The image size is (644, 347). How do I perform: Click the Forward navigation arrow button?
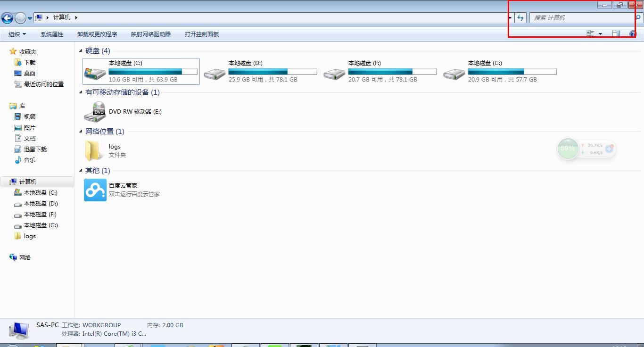tap(20, 18)
